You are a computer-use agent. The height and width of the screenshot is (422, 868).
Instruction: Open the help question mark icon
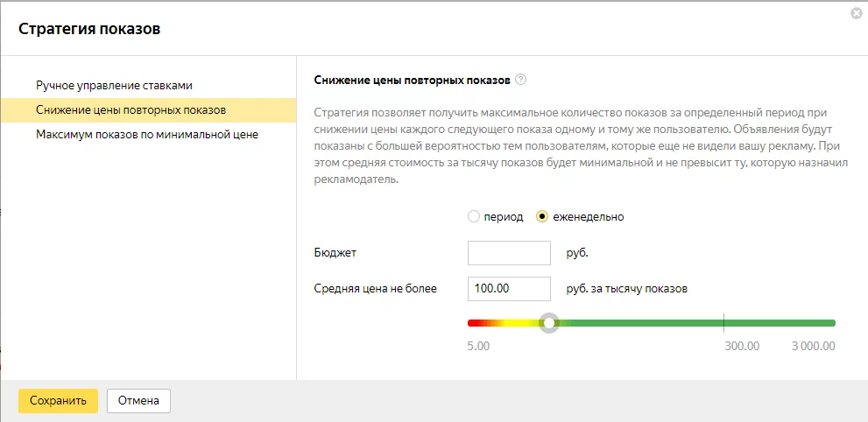[x=520, y=80]
